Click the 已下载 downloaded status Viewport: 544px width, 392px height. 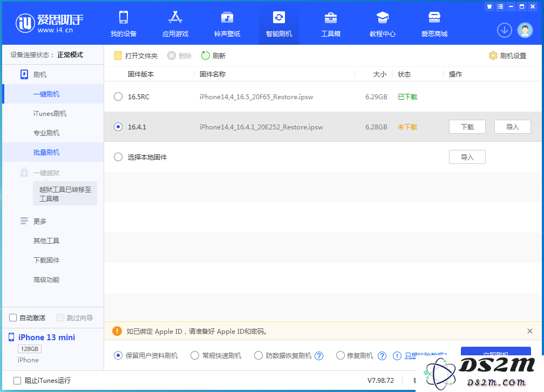point(407,97)
